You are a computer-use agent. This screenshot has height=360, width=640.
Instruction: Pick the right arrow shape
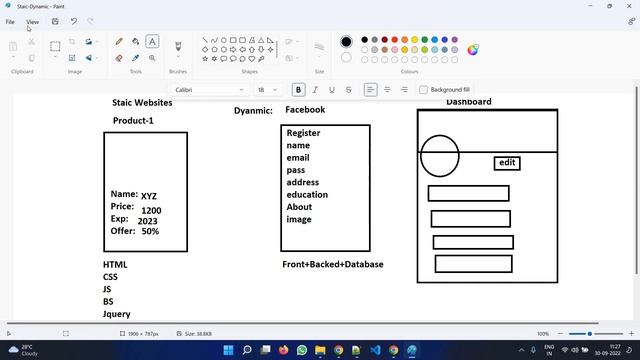(x=233, y=49)
